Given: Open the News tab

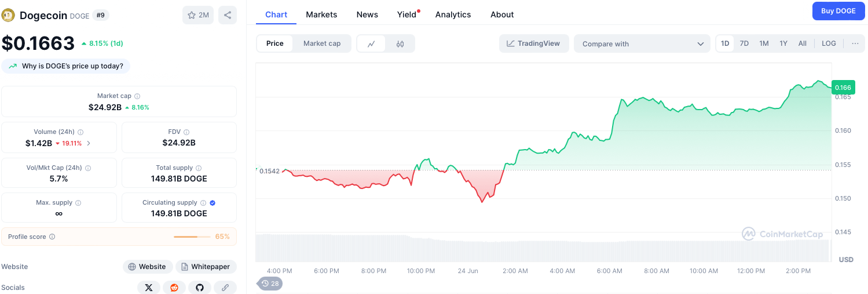Looking at the screenshot, I should [x=367, y=14].
